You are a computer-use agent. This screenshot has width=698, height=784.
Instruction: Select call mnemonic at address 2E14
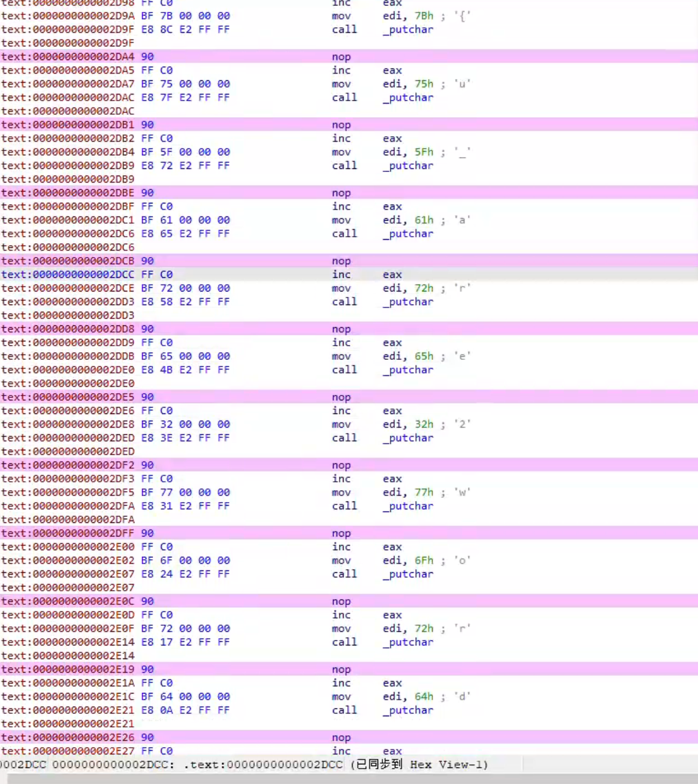tap(344, 642)
